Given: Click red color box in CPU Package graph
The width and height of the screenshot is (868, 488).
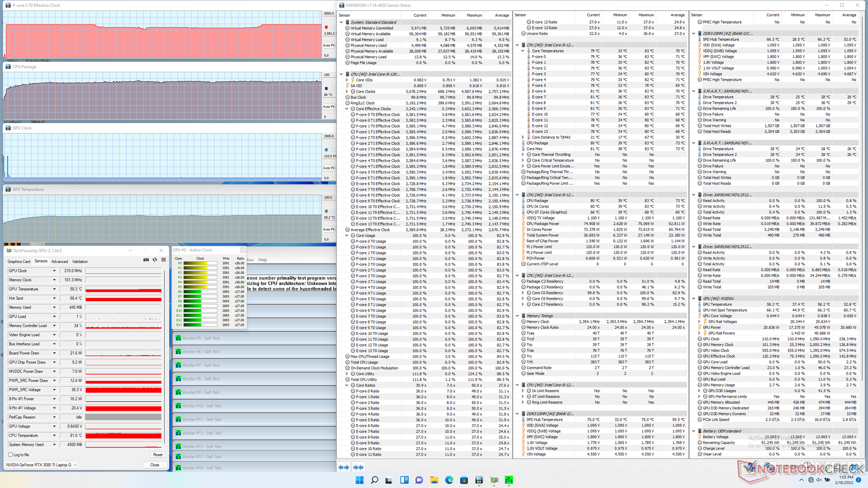Looking at the screenshot, I should tap(326, 89).
